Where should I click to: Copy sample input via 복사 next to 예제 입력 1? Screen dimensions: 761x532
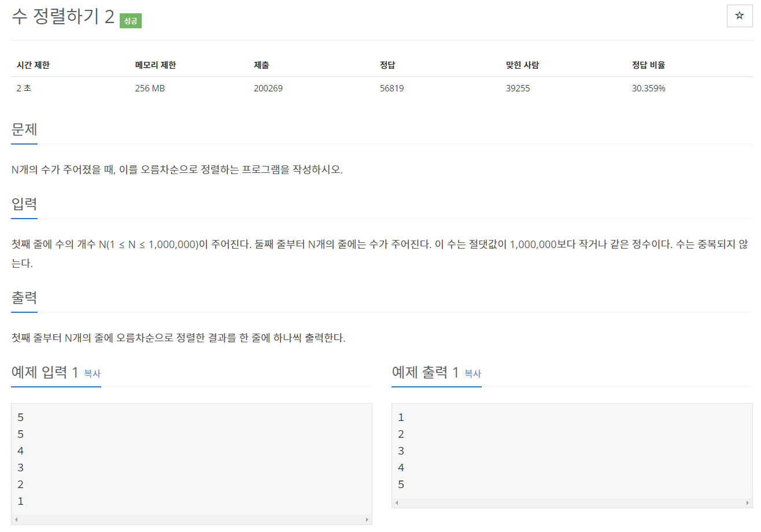[93, 374]
